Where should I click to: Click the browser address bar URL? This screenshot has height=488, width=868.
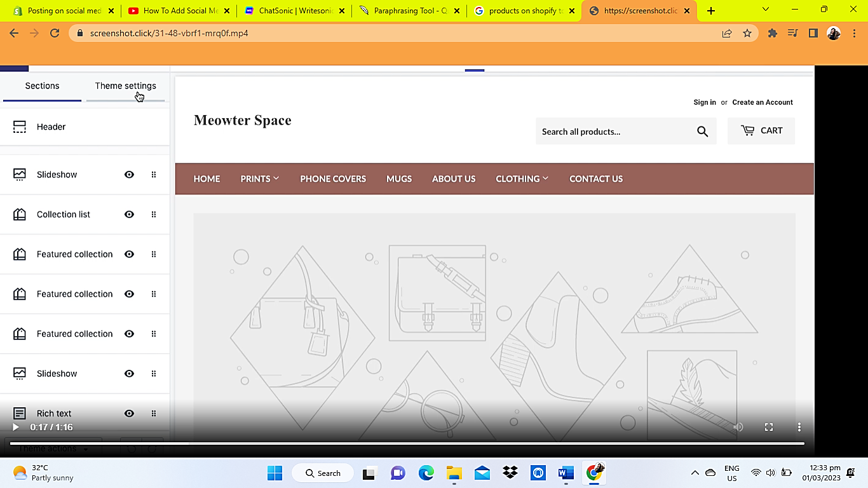pyautogui.click(x=169, y=33)
